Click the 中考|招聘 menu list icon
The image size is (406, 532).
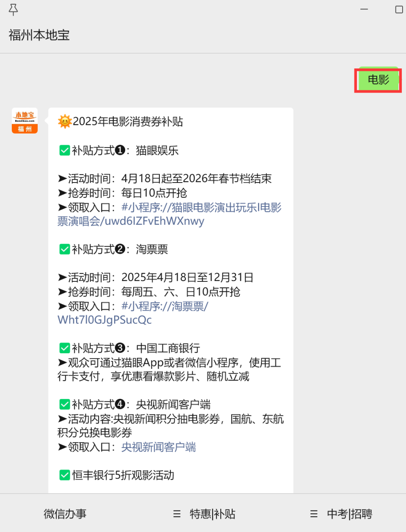[314, 514]
